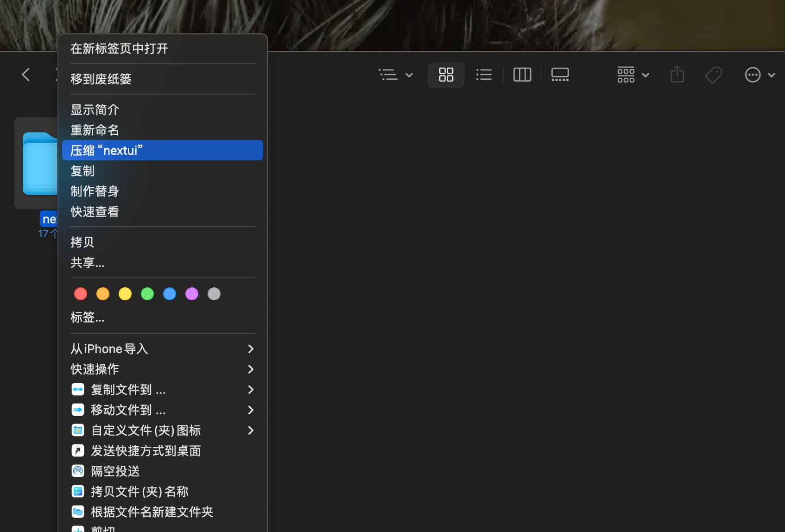Choose 复制 from the context menu
The width and height of the screenshot is (785, 532).
click(x=162, y=171)
